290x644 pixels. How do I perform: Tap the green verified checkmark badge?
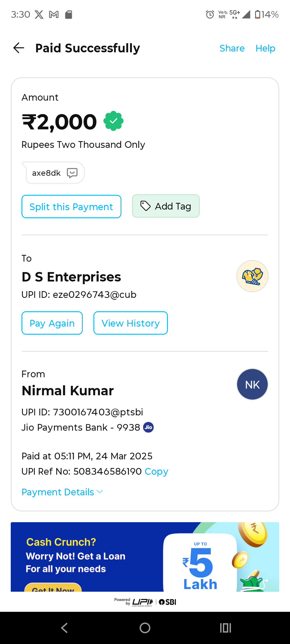(113, 121)
